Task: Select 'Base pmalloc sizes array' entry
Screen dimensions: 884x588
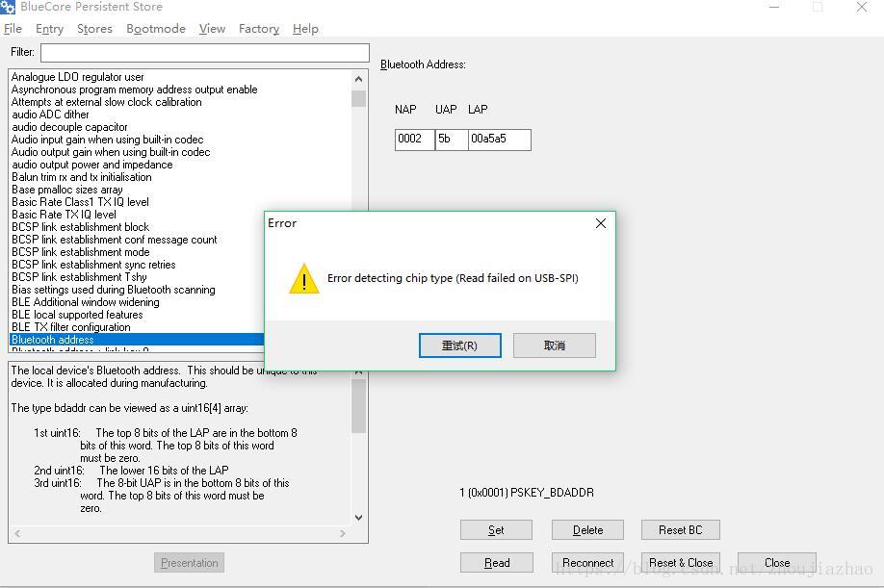Action: 67,190
